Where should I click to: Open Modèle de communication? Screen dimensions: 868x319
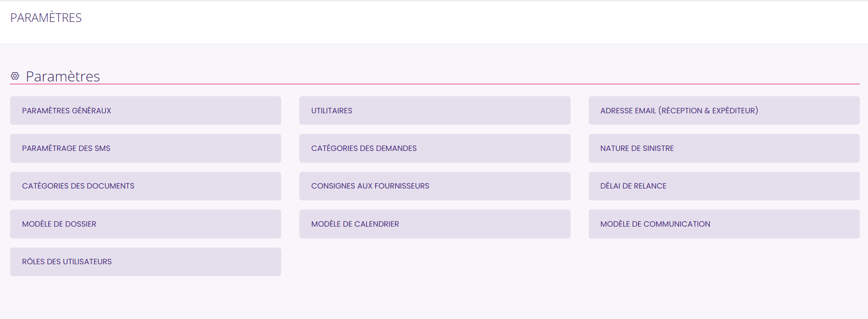[724, 224]
